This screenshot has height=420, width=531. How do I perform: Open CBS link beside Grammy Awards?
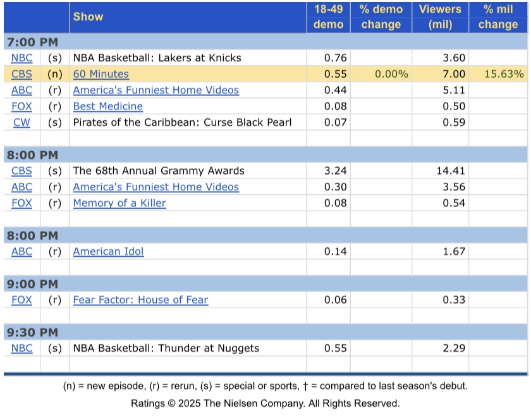(x=21, y=171)
